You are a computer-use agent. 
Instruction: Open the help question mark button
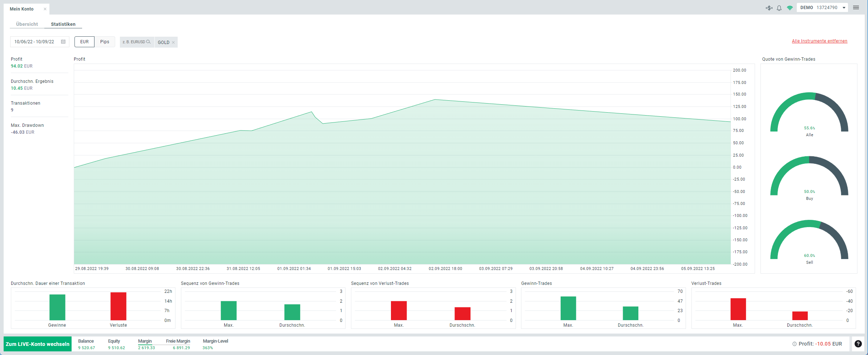pos(858,344)
